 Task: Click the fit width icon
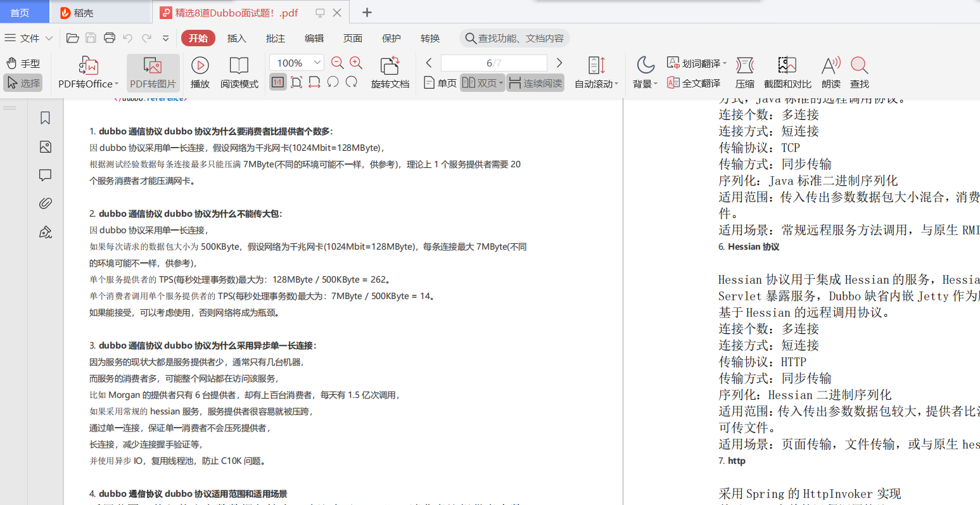pyautogui.click(x=315, y=82)
